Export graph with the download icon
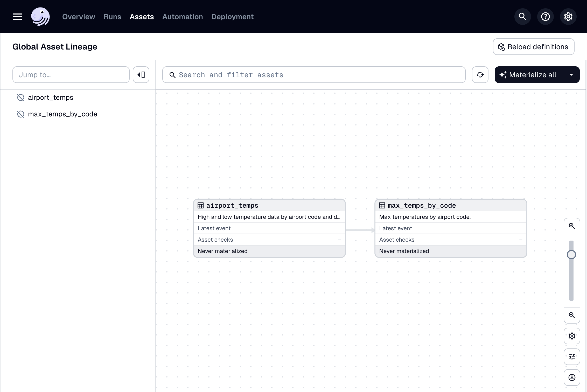Image resolution: width=587 pixels, height=392 pixels. (572, 377)
